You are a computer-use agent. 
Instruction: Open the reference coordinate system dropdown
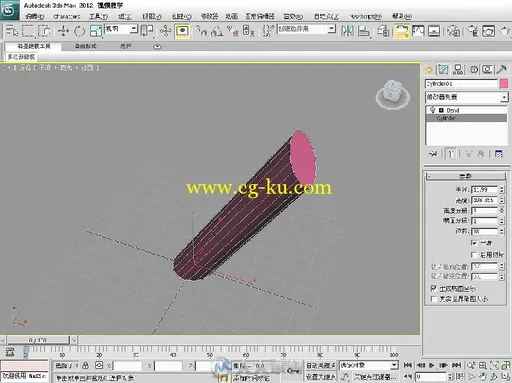click(x=120, y=29)
